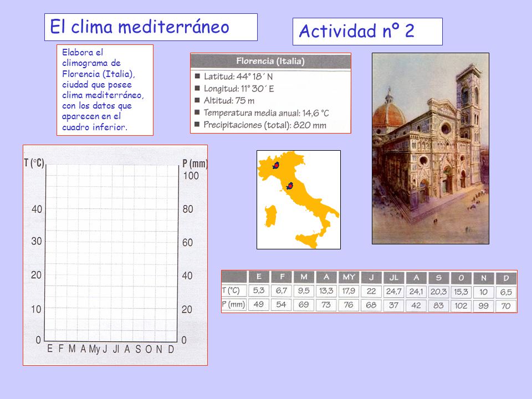Select the March temperature cell '9,5'

(304, 291)
